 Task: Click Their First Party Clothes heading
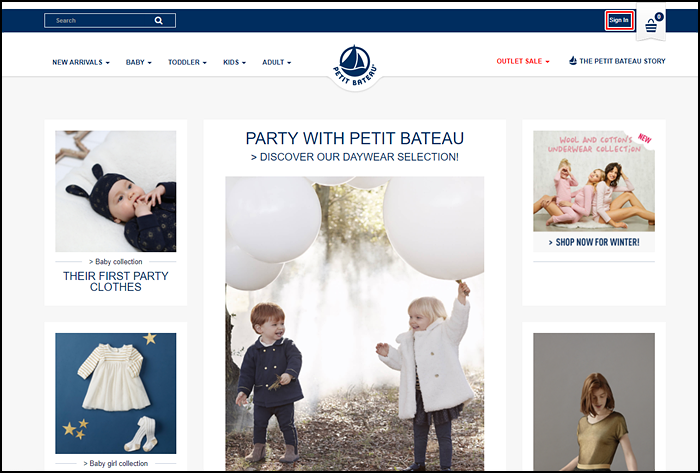116,282
